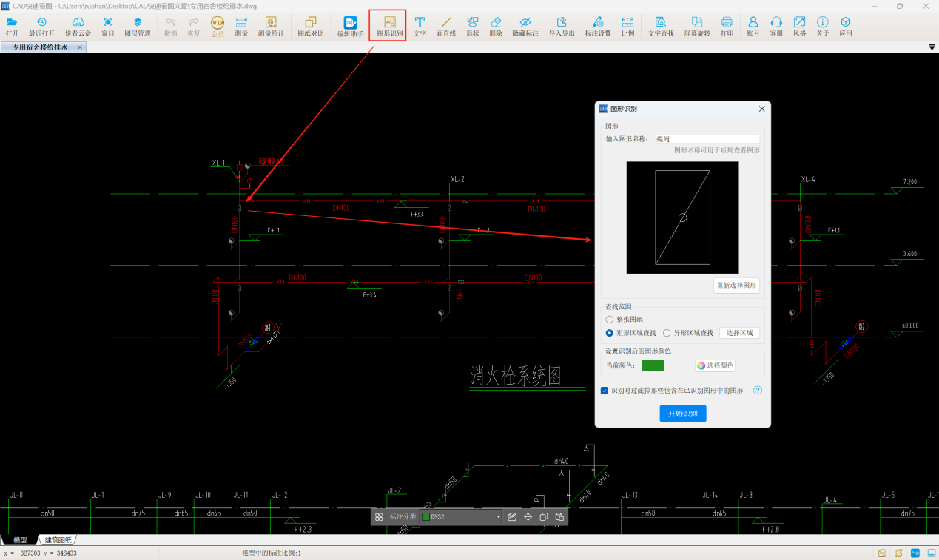
Task: Click 重新选择图形 reselect shape button
Action: click(736, 285)
